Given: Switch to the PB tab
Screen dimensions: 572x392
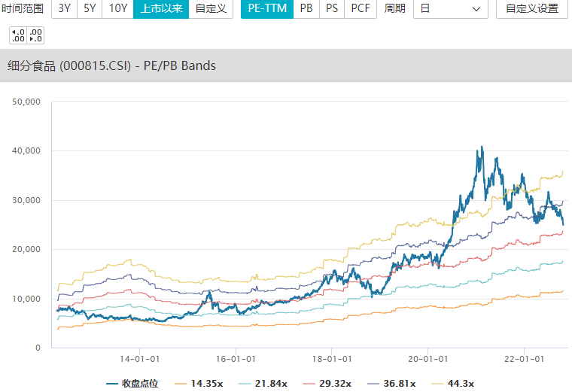Looking at the screenshot, I should (306, 9).
